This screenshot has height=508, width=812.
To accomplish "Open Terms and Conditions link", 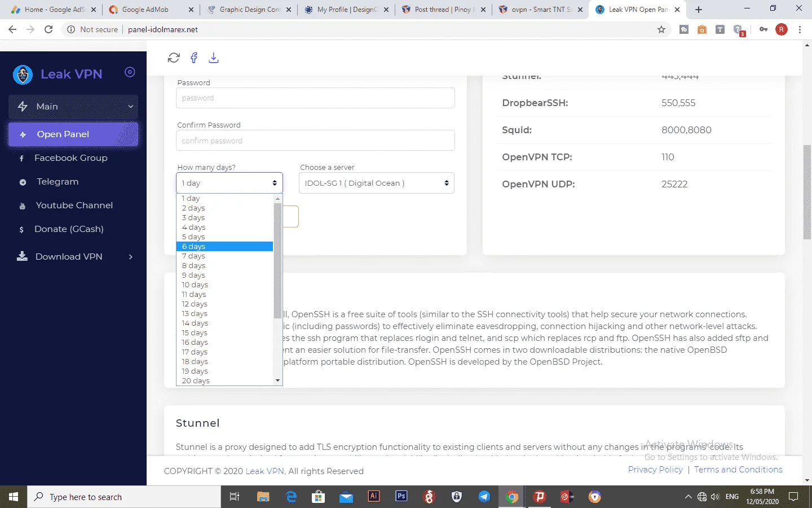I will tap(738, 470).
